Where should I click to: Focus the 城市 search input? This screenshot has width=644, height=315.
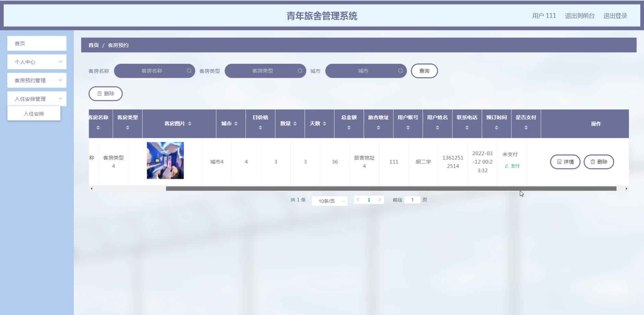click(366, 71)
